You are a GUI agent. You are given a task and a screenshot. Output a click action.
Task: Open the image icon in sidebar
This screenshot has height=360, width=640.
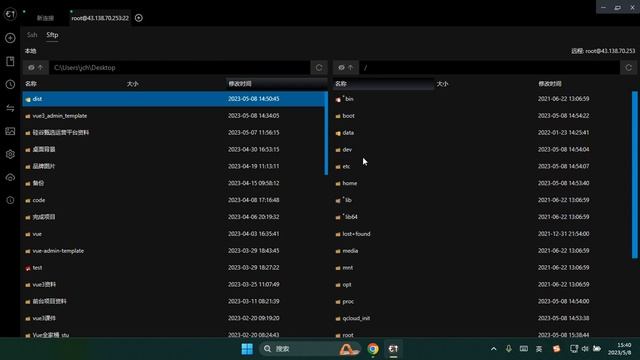(10, 131)
